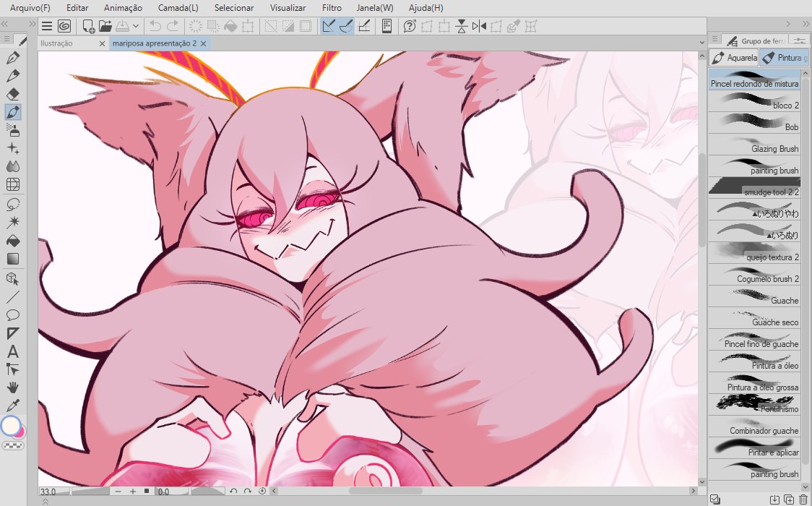Switch to the Ilustração canvas tab
Screen dimensions: 812x506
pyautogui.click(x=56, y=43)
